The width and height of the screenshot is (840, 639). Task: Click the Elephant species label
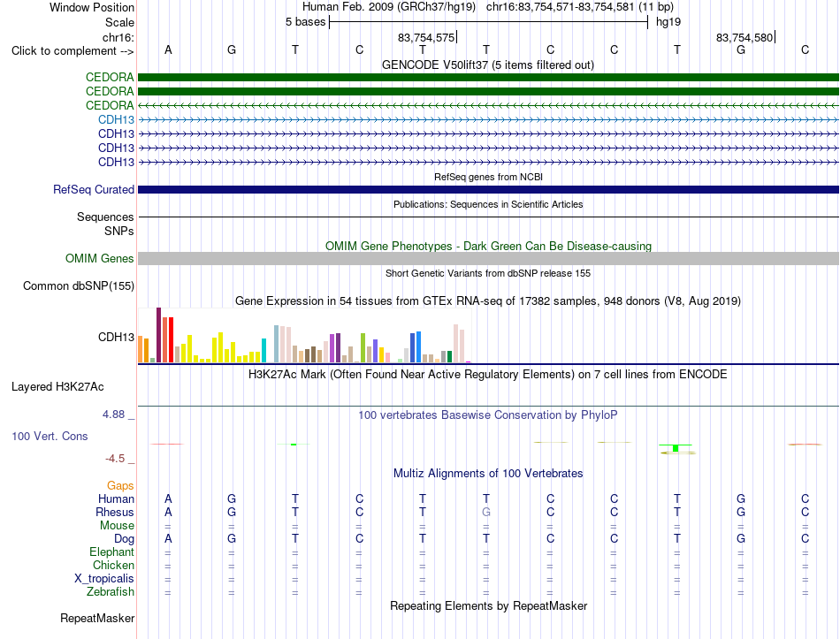coord(112,552)
